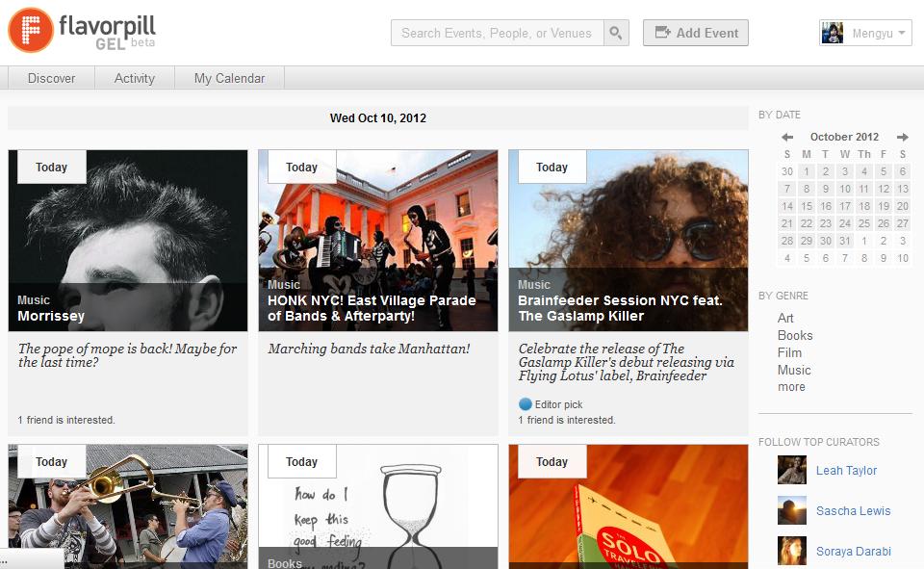Viewport: 924px width, 569px height.
Task: Filter by Art genre
Action: (x=785, y=318)
